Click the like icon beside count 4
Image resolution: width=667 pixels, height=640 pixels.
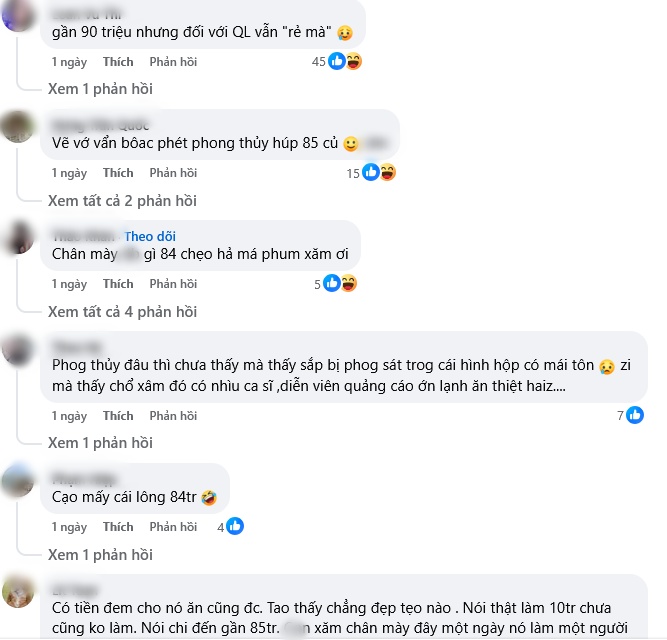point(235,526)
